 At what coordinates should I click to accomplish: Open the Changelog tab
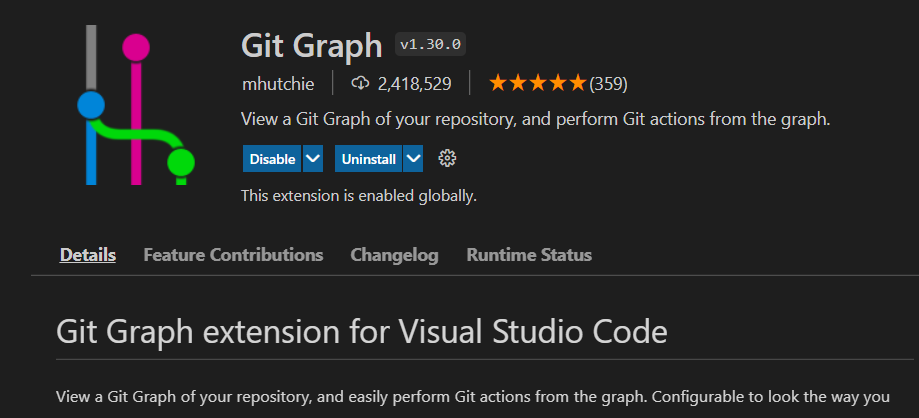[394, 255]
